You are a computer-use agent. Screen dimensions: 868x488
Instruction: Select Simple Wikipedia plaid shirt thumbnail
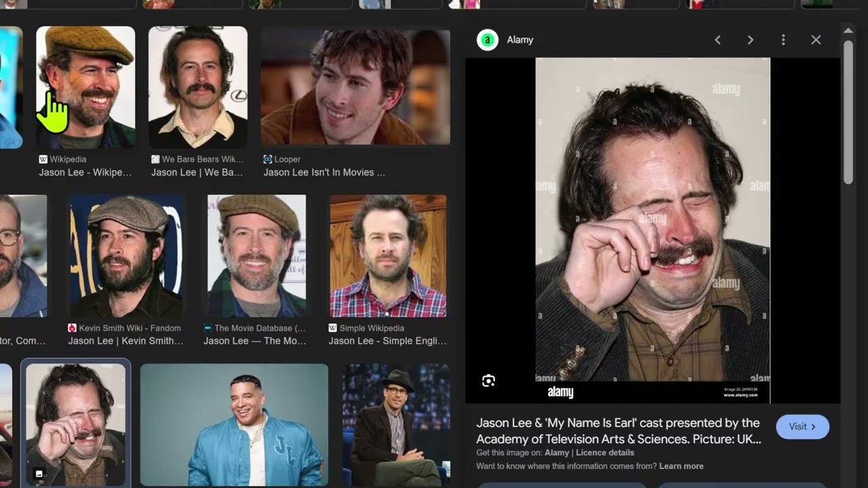click(x=388, y=256)
